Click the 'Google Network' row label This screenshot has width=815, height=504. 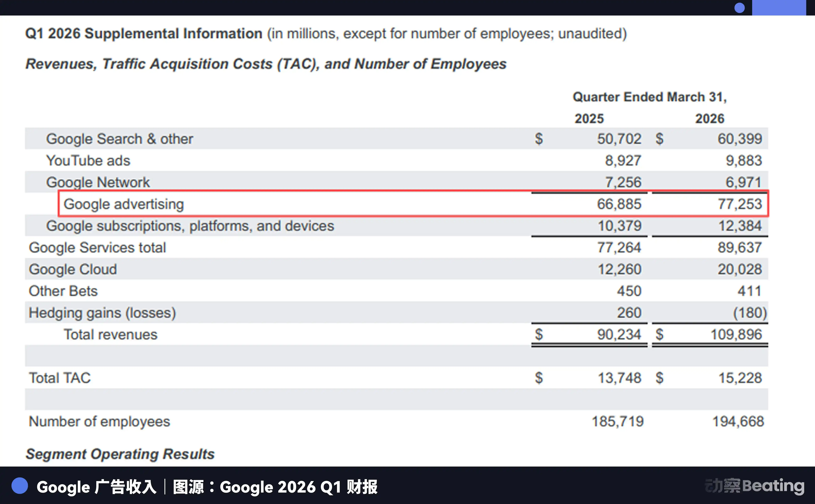click(x=98, y=182)
